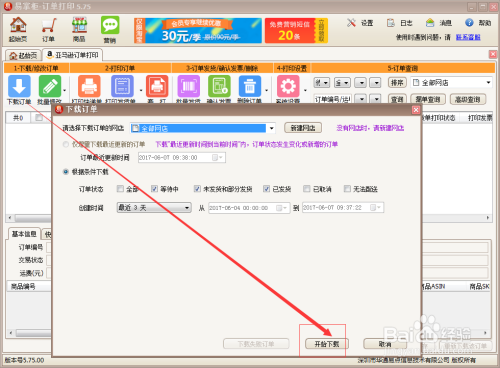Uncheck the 等待中 checkbox
500x368 pixels.
[154, 189]
